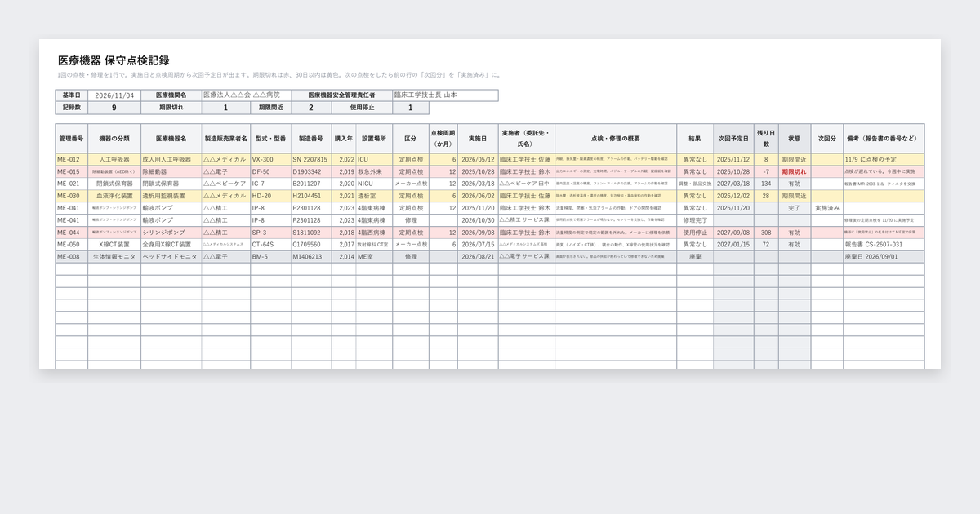Viewport: 980px width, 514px height.
Task: Click the 救急外来 location cell
Action: tap(374, 172)
